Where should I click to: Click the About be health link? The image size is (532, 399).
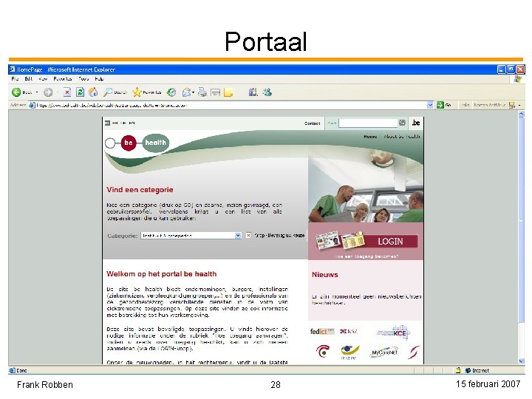point(402,137)
